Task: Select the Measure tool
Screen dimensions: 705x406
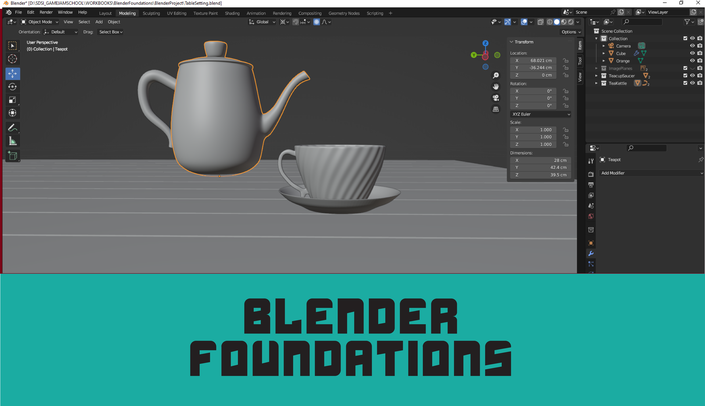Action: (12, 141)
